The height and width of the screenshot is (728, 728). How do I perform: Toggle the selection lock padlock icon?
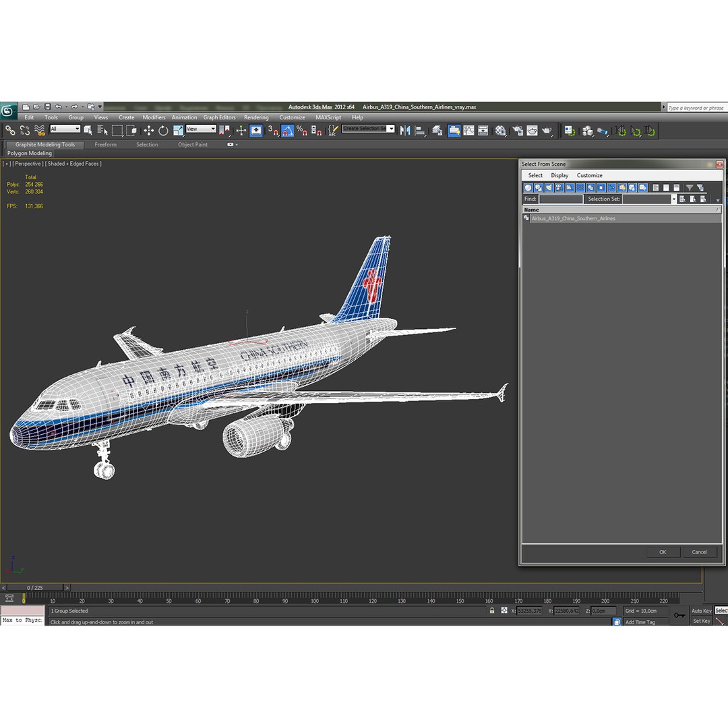pyautogui.click(x=492, y=611)
